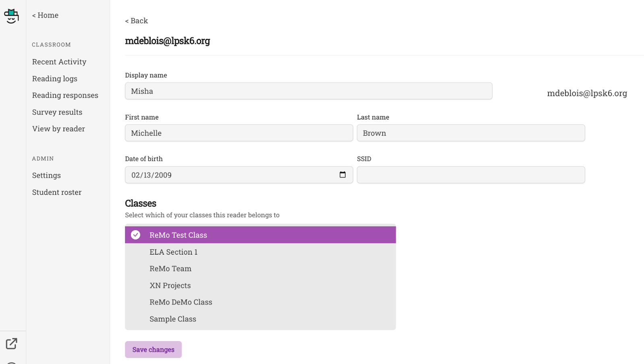Open Survey results page
The width and height of the screenshot is (644, 364).
pos(57,112)
